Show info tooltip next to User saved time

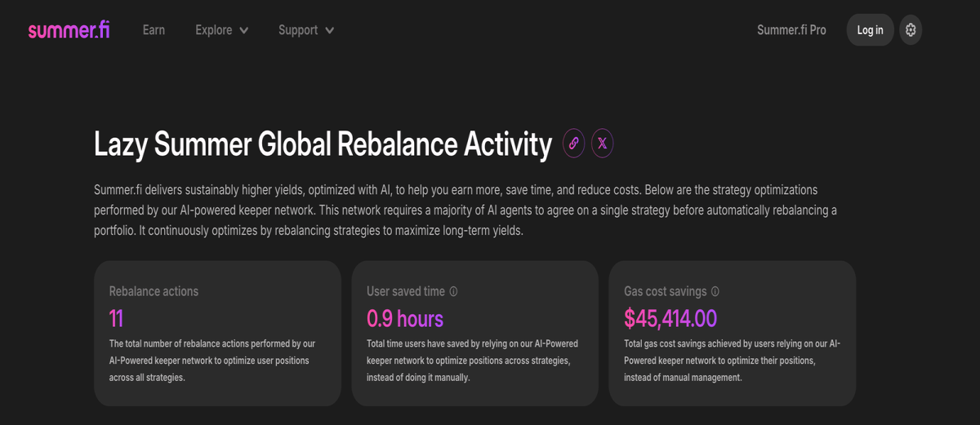pyautogui.click(x=453, y=291)
